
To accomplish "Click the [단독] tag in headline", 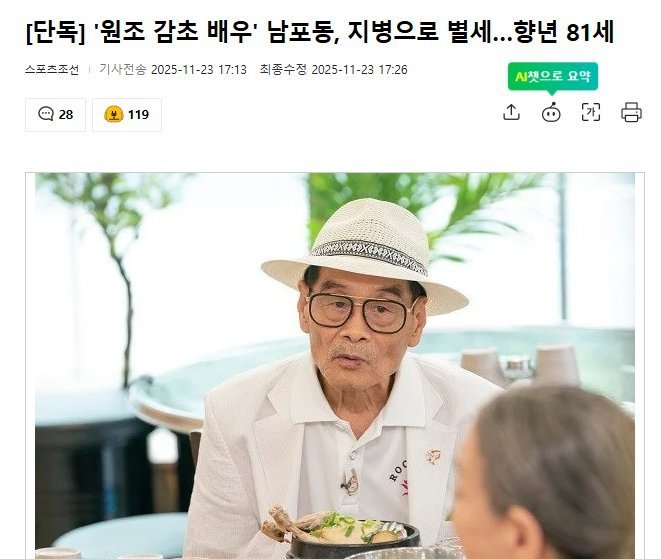I will (x=55, y=32).
